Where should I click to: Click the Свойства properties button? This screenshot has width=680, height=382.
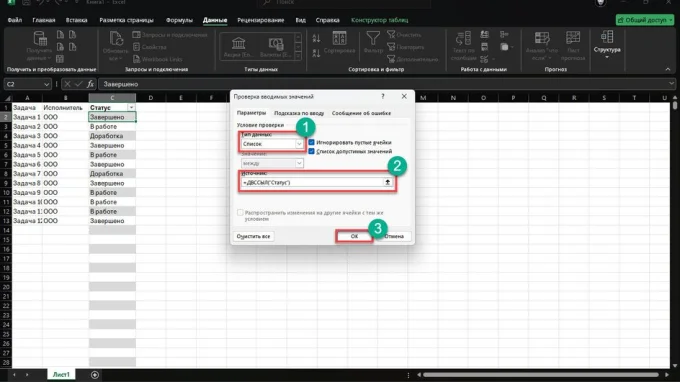click(x=150, y=47)
